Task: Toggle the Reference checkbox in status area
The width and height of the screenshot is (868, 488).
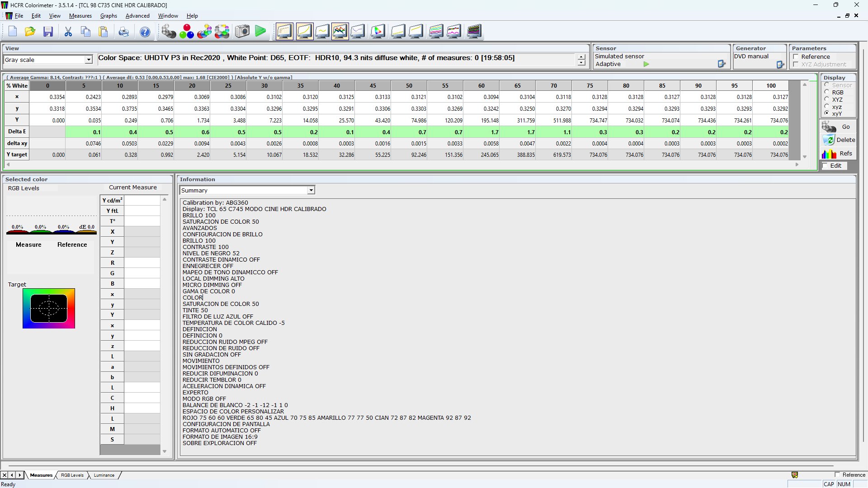Action: [837, 475]
